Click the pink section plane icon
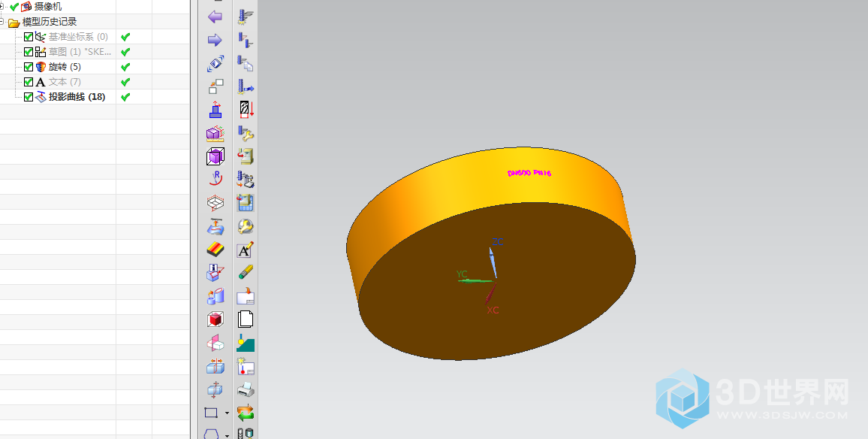Image resolution: width=868 pixels, height=439 pixels. click(215, 343)
